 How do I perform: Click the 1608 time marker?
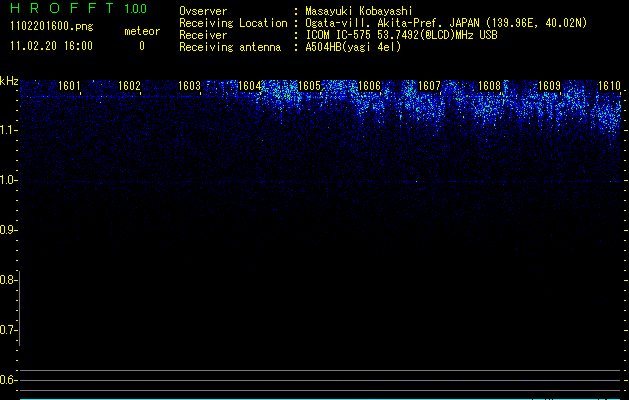tap(489, 86)
